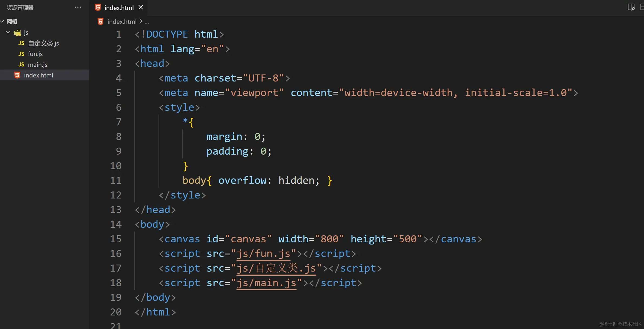Click line number 15 in gutter
The width and height of the screenshot is (644, 329).
tap(116, 239)
